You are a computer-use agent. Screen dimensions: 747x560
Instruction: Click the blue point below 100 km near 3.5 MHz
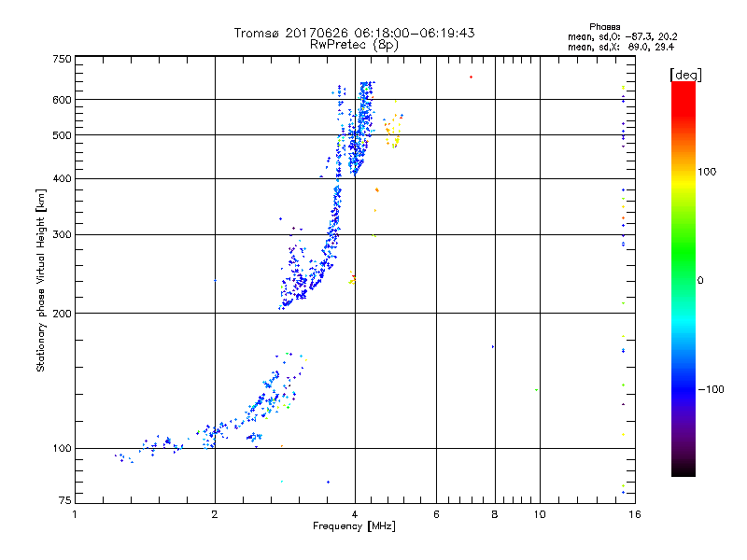point(328,482)
